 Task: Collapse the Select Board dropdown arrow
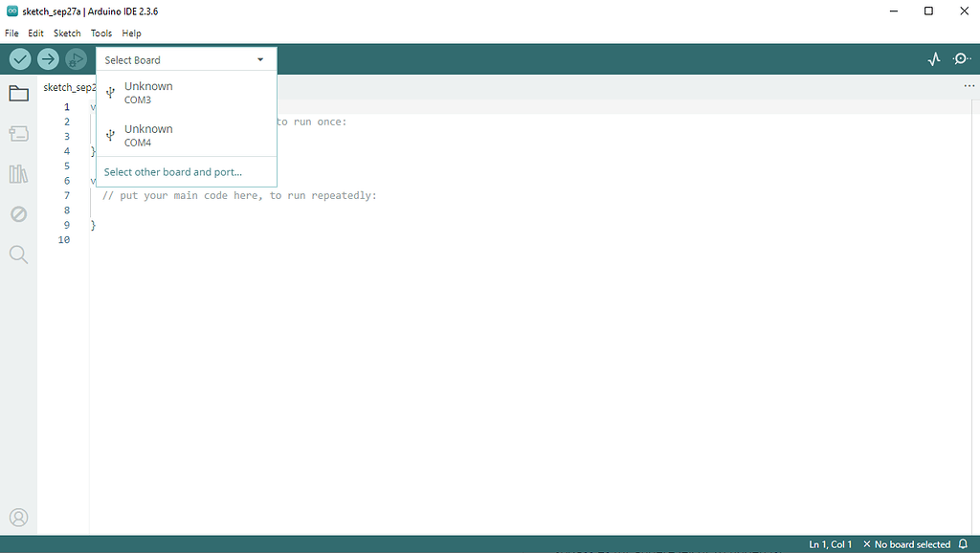260,60
